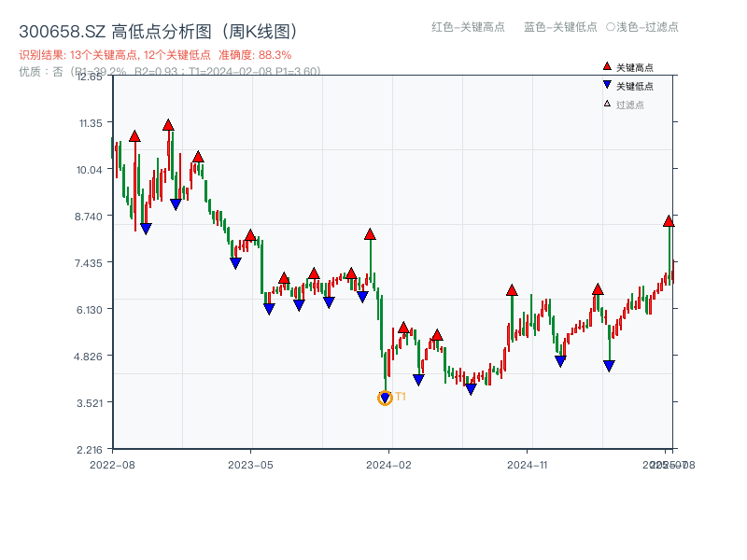Select the rightmost blue key-low triangle marker
Image resolution: width=747 pixels, height=560 pixels.
(609, 366)
